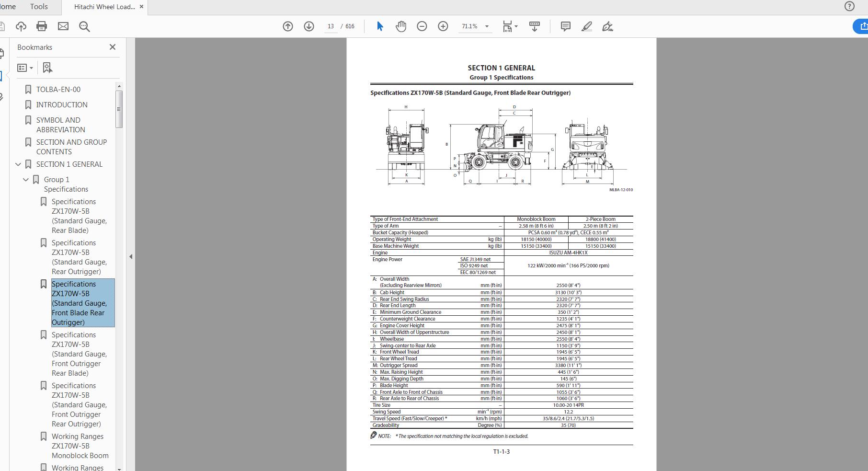Print the document
The image size is (868, 471).
point(42,26)
